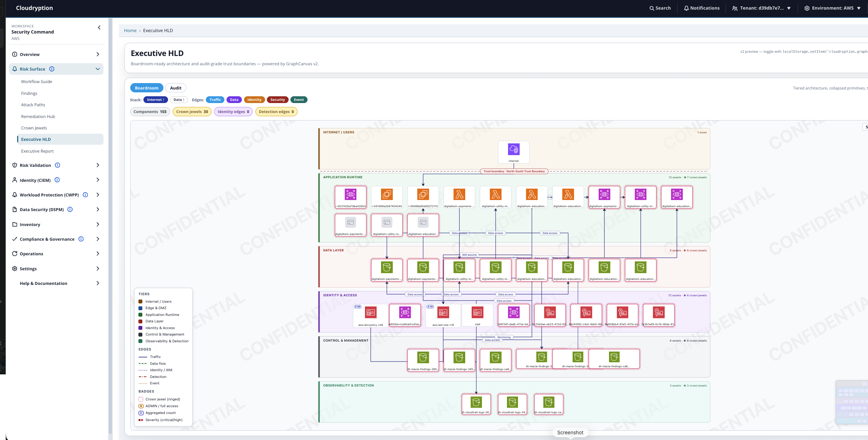Screen dimensions: 868x440
Task: Collapse the Risk Surface section
Action: tap(56, 69)
